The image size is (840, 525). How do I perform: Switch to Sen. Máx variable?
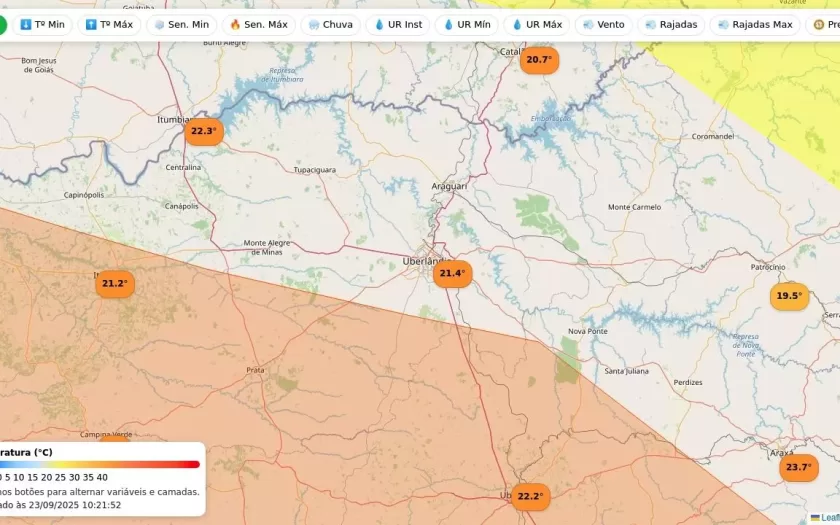[258, 24]
